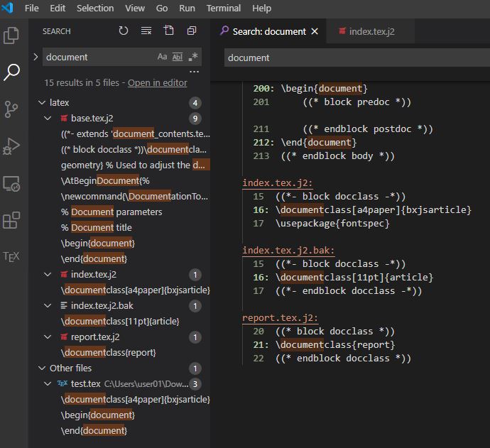This screenshot has height=448, width=490.
Task: Open index.tex.j2.bak: heading link in editor
Action: click(288, 250)
